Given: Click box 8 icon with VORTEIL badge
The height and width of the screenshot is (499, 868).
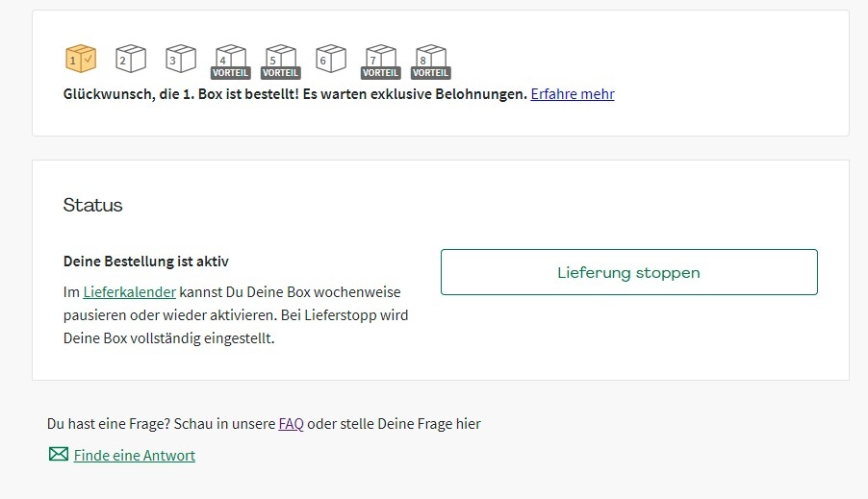Looking at the screenshot, I should click(430, 60).
